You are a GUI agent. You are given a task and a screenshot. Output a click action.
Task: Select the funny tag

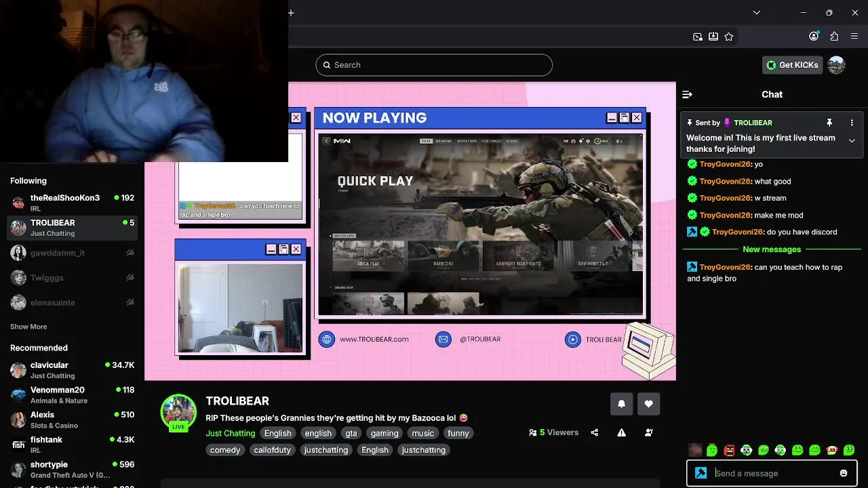point(458,433)
